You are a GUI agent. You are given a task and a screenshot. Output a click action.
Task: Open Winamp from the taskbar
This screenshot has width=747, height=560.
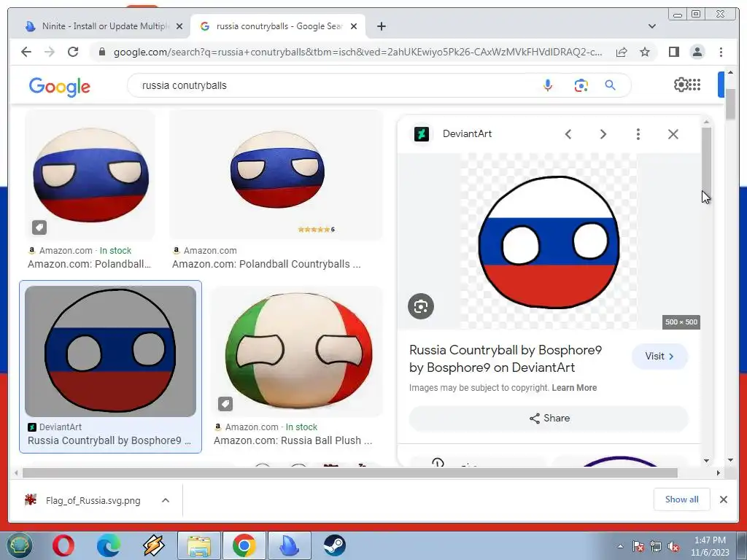click(153, 545)
